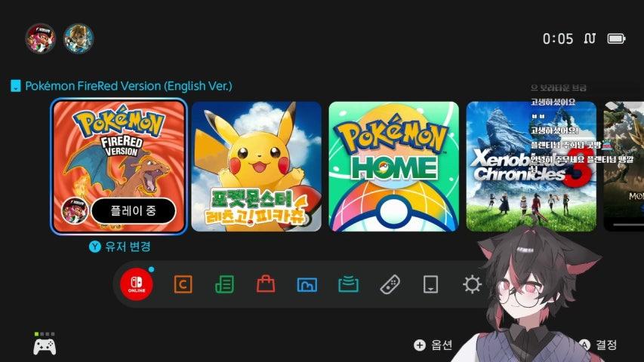Open GameChat orange C icon
The width and height of the screenshot is (644, 362).
coord(183,284)
